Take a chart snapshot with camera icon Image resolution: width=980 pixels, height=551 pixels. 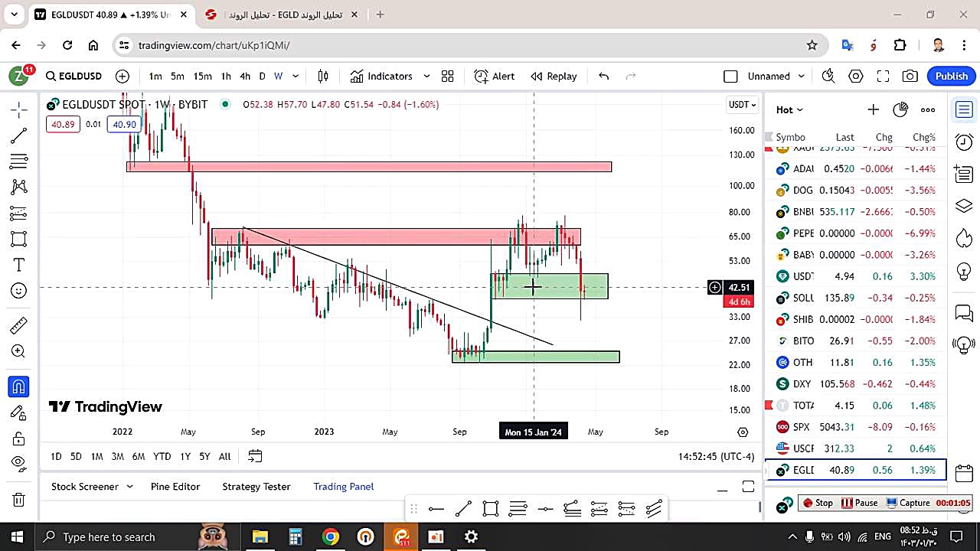[x=910, y=76]
